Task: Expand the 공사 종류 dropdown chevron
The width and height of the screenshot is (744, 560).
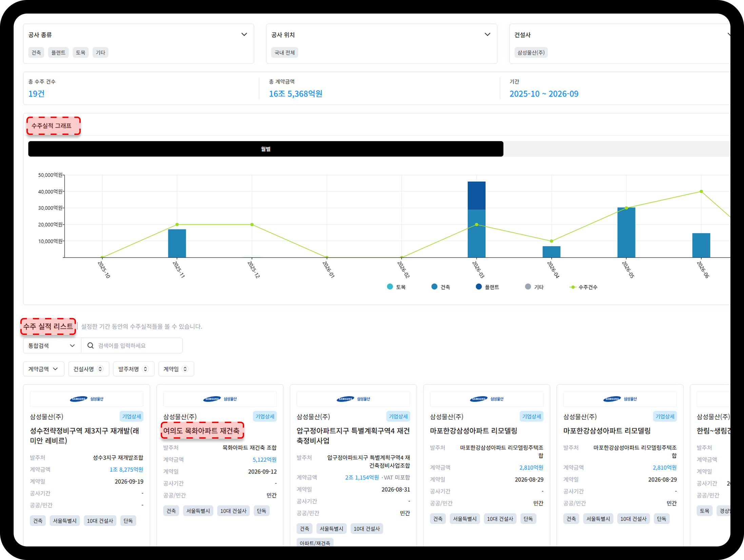Action: (244, 35)
